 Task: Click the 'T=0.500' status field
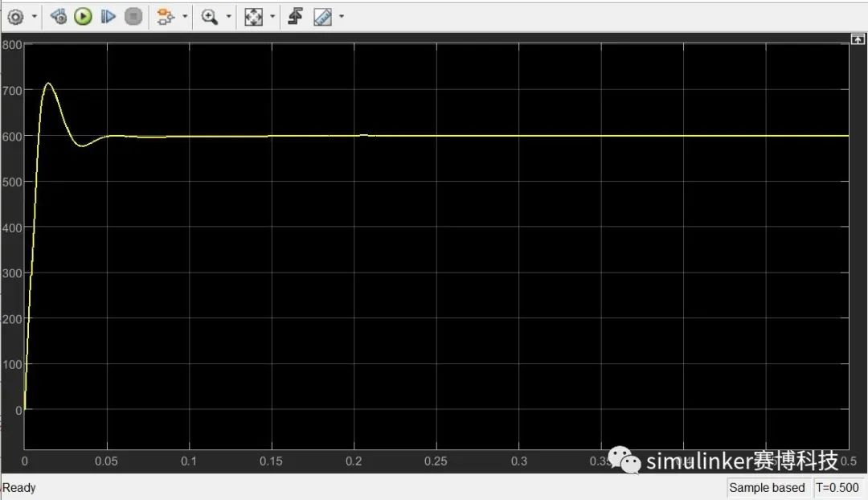point(837,488)
